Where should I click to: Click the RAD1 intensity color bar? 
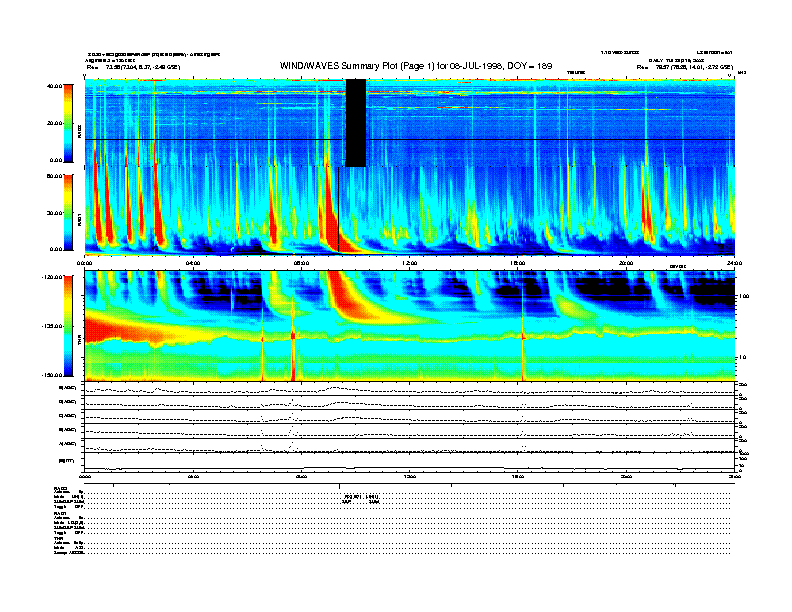coord(68,212)
